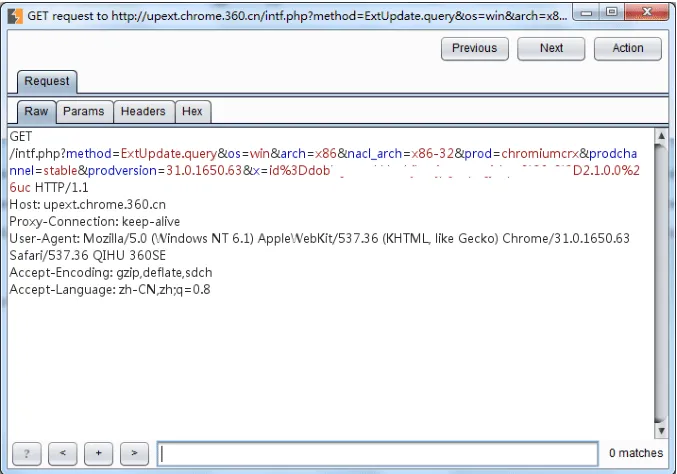Open the Hex tab
The image size is (677, 474).
pos(192,112)
